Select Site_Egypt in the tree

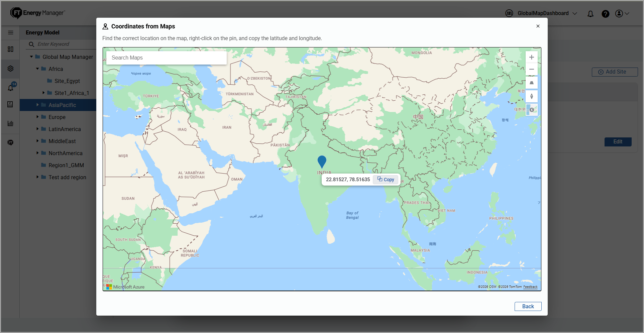click(x=67, y=81)
